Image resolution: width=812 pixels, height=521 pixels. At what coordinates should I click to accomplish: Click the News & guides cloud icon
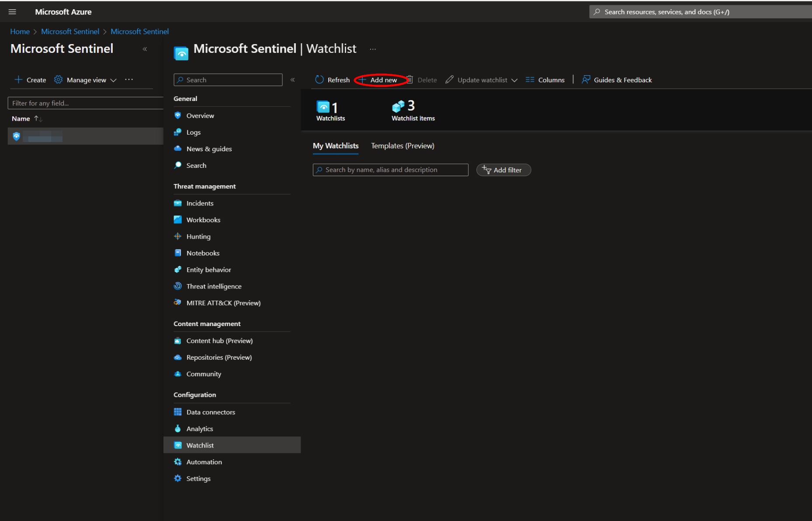coord(177,149)
